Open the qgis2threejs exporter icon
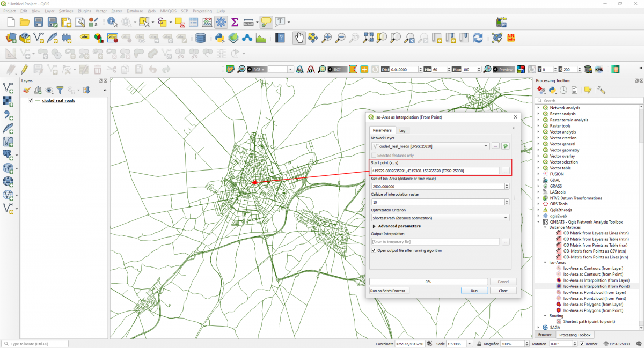This screenshot has height=348, width=644. coord(233,38)
